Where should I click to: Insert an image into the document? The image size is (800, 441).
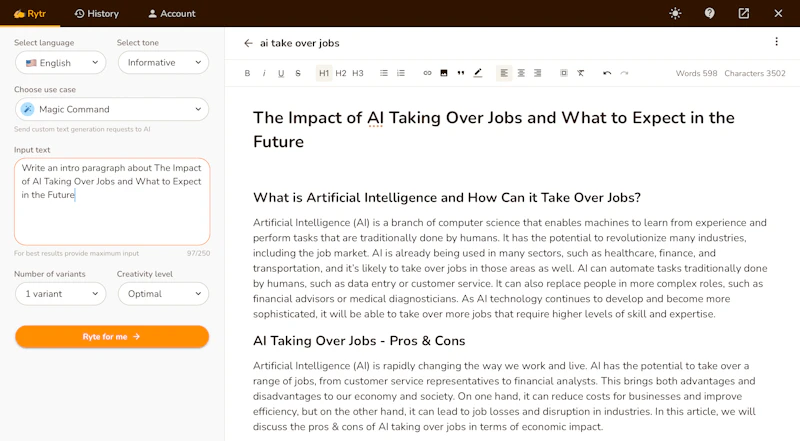click(x=444, y=73)
